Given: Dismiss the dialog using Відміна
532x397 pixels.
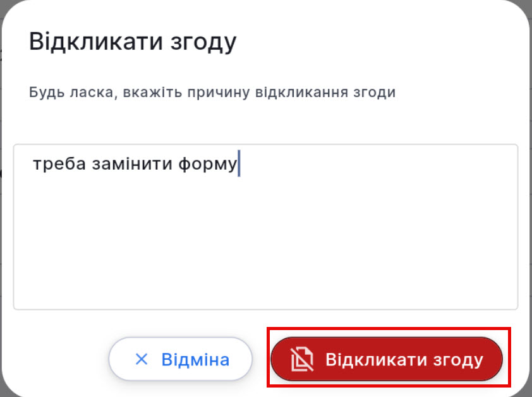Looking at the screenshot, I should (180, 358).
